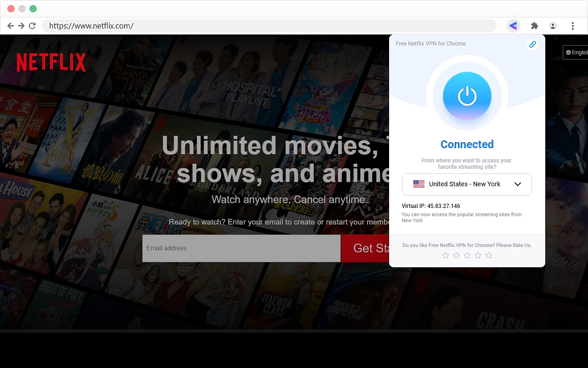588x368 pixels.
Task: Click the forward navigation arrow
Action: point(21,26)
